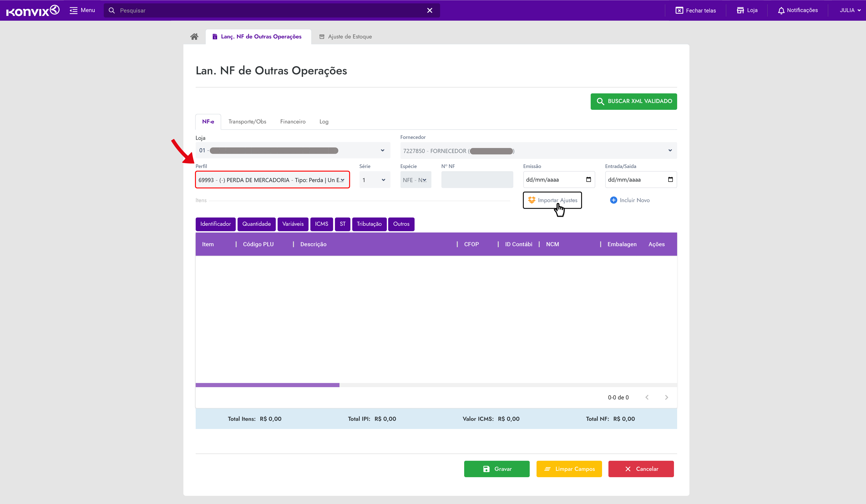Viewport: 866px width, 504px height.
Task: Click the horizontal scrollbar under table
Action: 267,385
